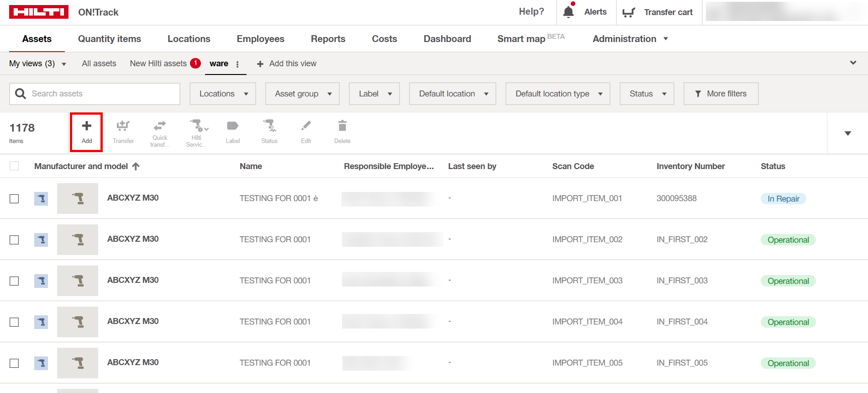
Task: Check the IMPORT_ITEM_001 row checkbox
Action: [x=15, y=199]
